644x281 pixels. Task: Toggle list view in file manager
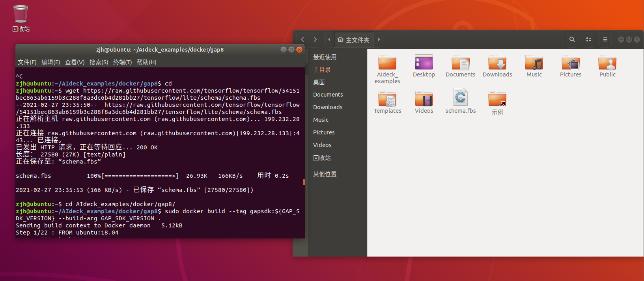pyautogui.click(x=589, y=39)
